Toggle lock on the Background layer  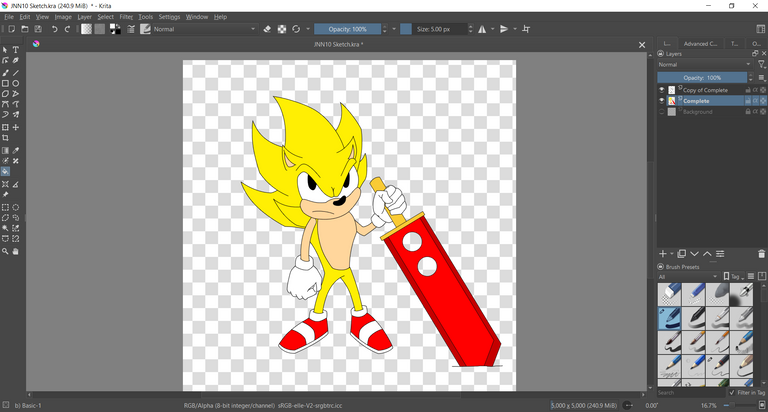point(748,112)
